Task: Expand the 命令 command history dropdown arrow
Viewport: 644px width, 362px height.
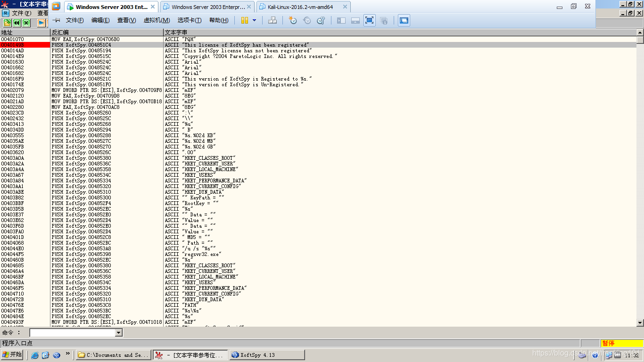Action: [119, 333]
